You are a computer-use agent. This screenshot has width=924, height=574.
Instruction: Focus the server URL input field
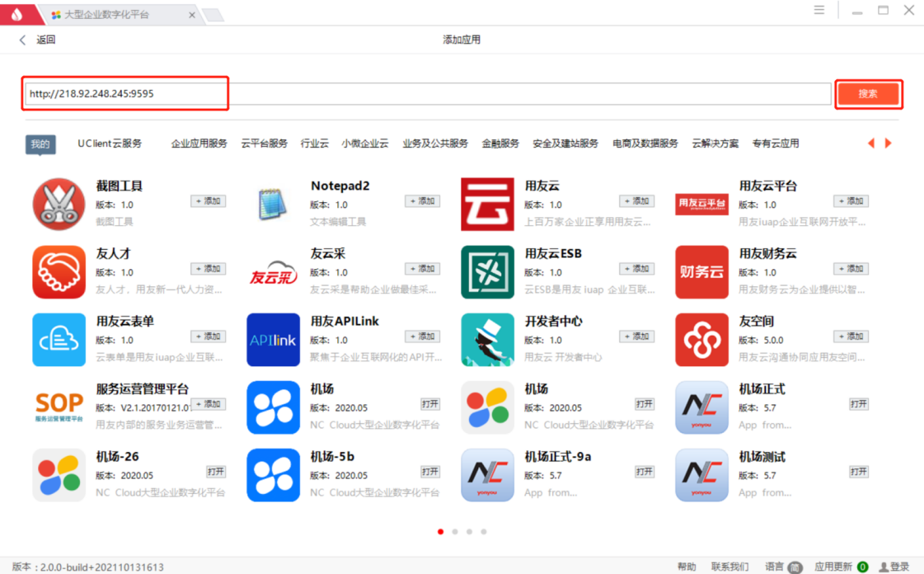pos(428,94)
